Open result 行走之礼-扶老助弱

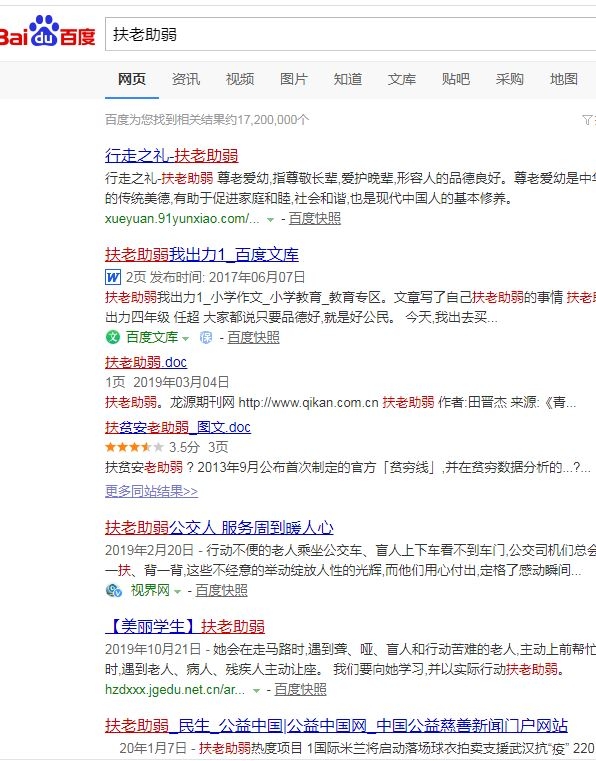[171, 155]
